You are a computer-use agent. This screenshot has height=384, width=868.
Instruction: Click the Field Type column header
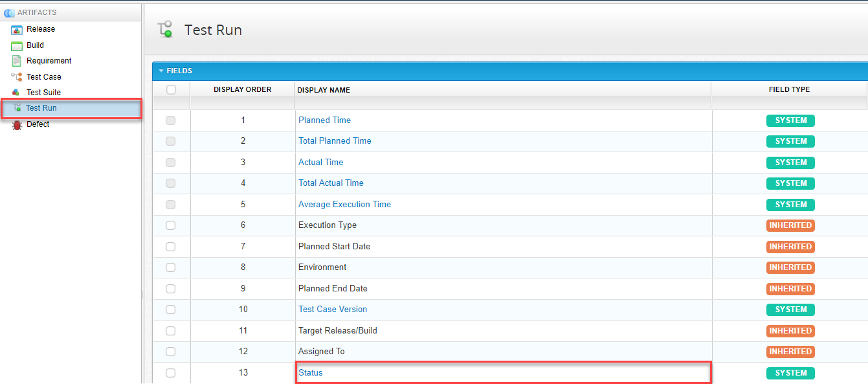coord(789,89)
